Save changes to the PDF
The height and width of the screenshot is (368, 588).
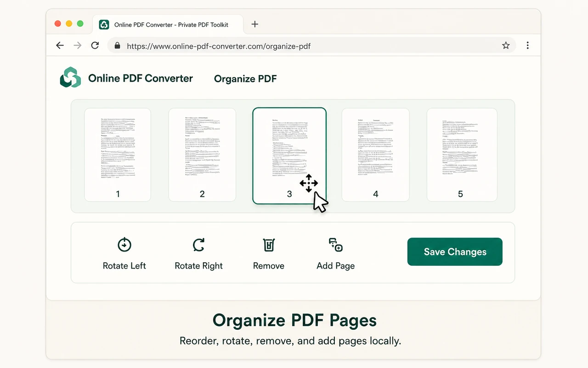[x=455, y=252]
